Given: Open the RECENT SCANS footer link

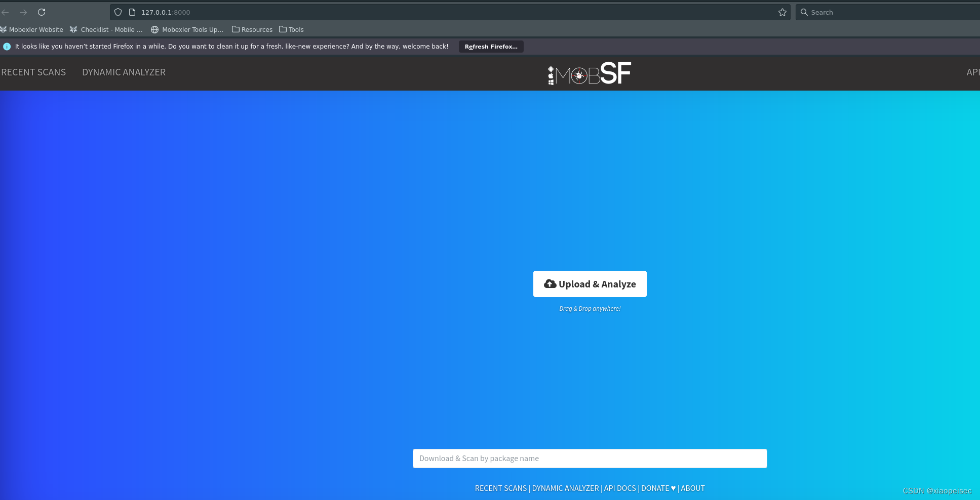Looking at the screenshot, I should (501, 488).
